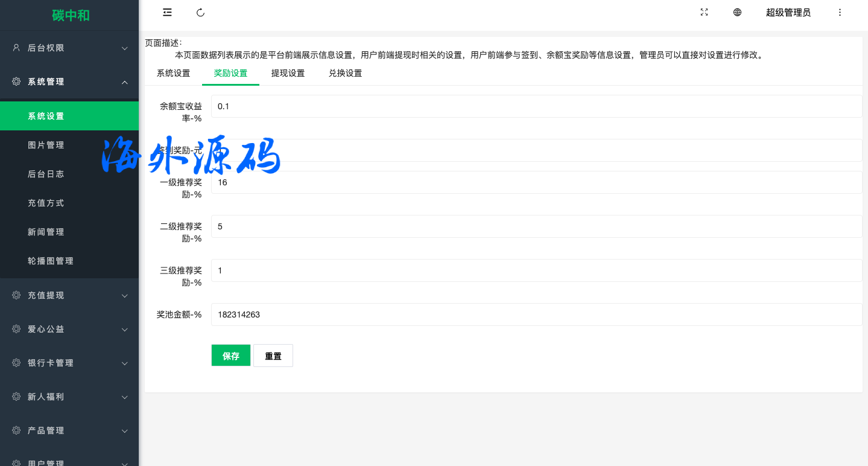Screen dimensions: 868x466
Task: Switch to the 兑换设置 tab
Action: coord(345,74)
